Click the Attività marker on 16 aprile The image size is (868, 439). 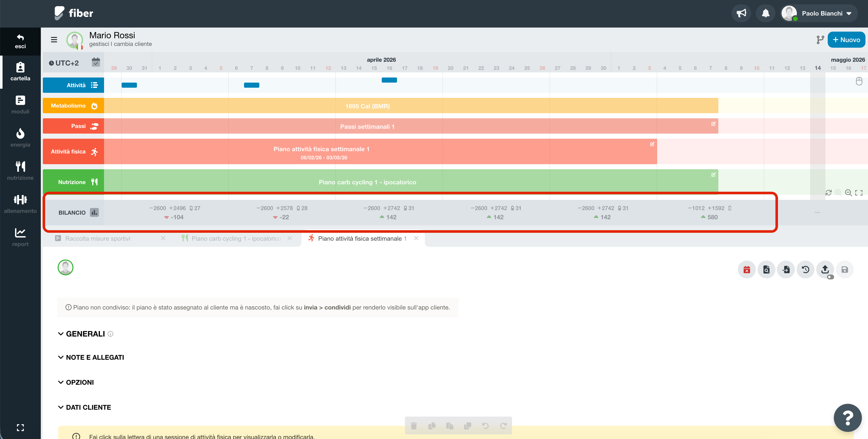pyautogui.click(x=389, y=80)
